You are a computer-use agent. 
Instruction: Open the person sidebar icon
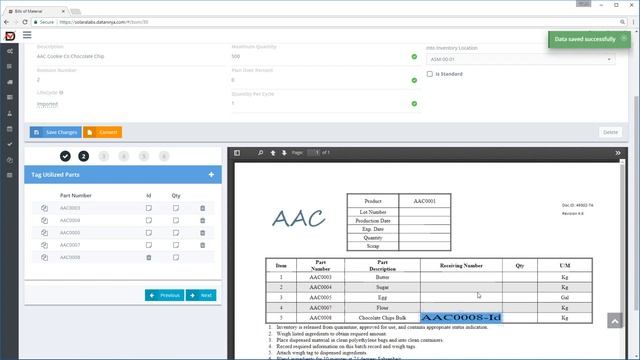(10, 113)
